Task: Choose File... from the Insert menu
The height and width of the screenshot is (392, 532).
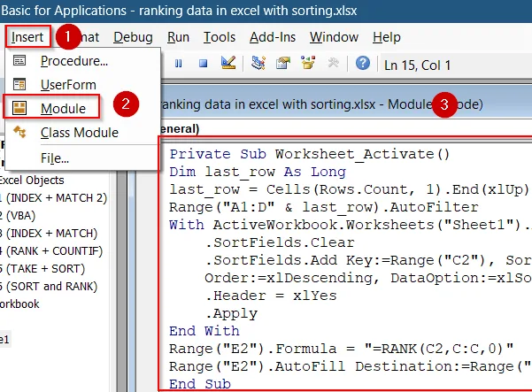Action: (82, 158)
